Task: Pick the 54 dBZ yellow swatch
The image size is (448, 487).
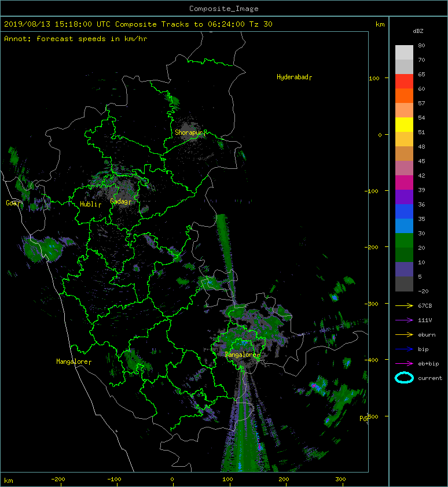Action: click(x=404, y=124)
